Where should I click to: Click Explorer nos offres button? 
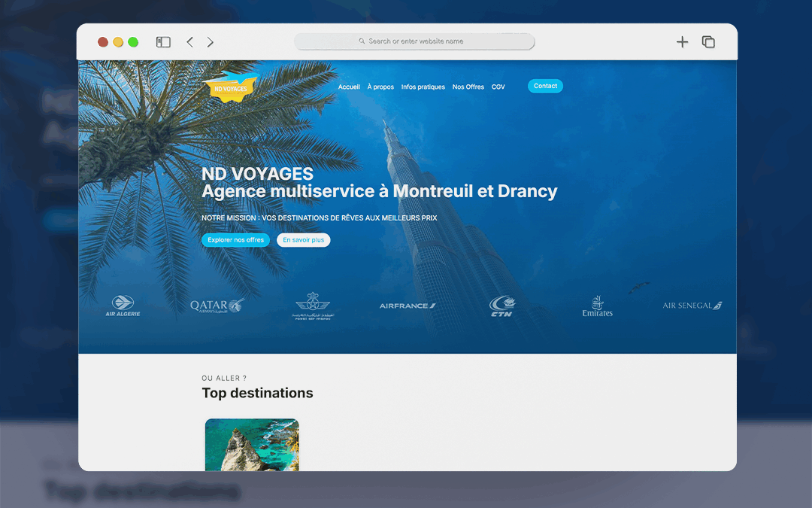pos(235,240)
